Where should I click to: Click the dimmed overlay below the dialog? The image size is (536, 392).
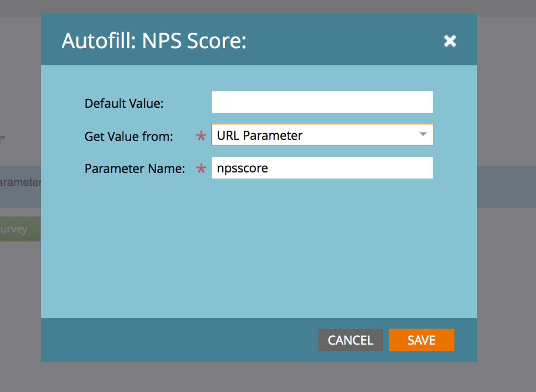pyautogui.click(x=259, y=377)
